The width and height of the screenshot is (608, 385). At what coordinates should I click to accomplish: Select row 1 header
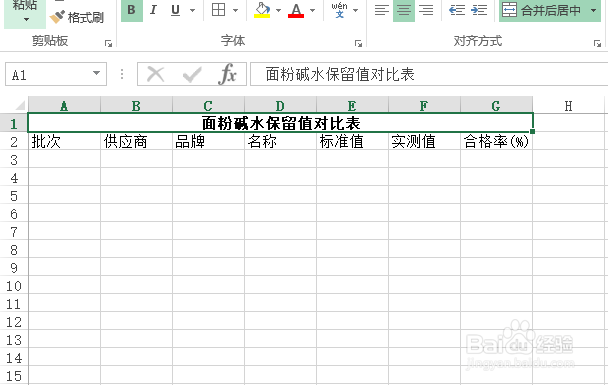14,123
